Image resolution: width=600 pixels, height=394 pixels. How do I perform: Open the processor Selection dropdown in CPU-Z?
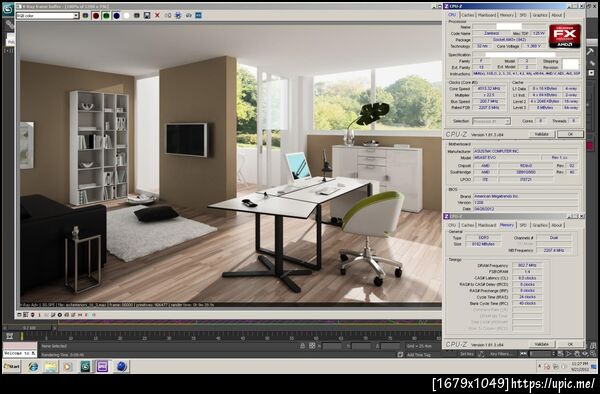coord(491,121)
